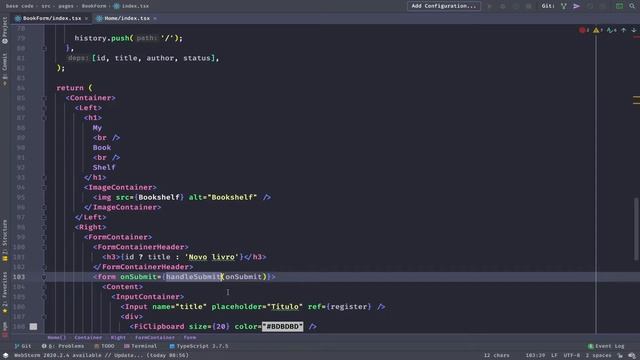This screenshot has height=360, width=640.
Task: Click the green layout window icon in toolbar
Action: point(619,6)
